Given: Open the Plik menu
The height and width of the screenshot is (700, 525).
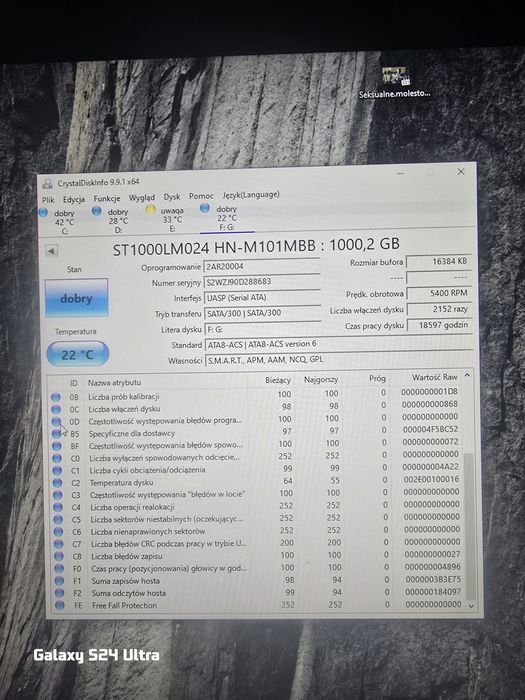Looking at the screenshot, I should pos(48,200).
